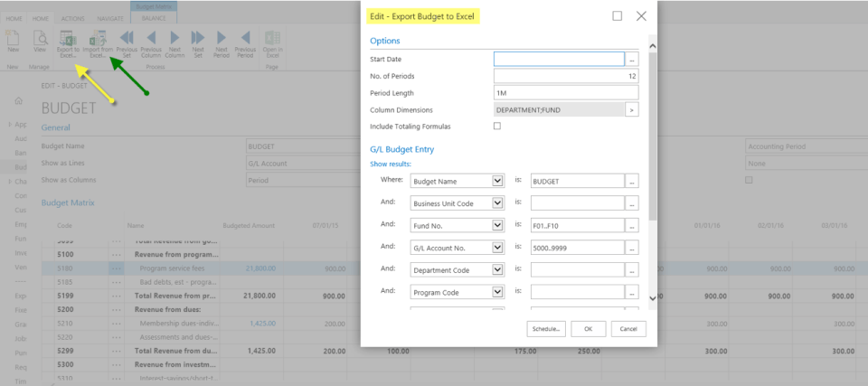Switch to the Actions ribbon tab
This screenshot has height=386, width=868.
[x=72, y=16]
